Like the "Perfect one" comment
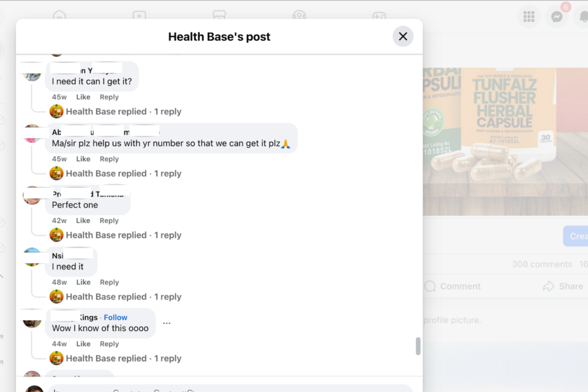Image resolution: width=588 pixels, height=392 pixels. (x=83, y=221)
